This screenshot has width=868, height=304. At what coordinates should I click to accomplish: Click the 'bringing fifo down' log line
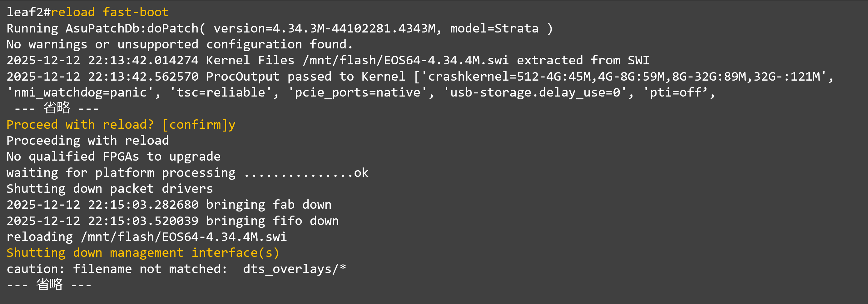click(x=172, y=221)
